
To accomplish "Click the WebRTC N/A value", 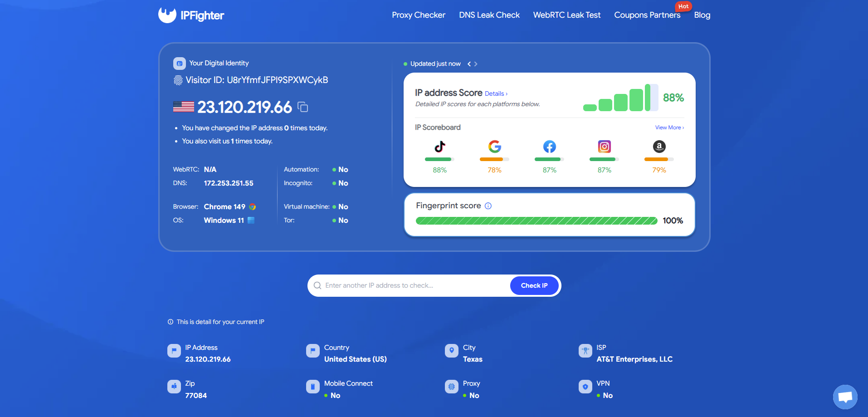I will click(210, 170).
